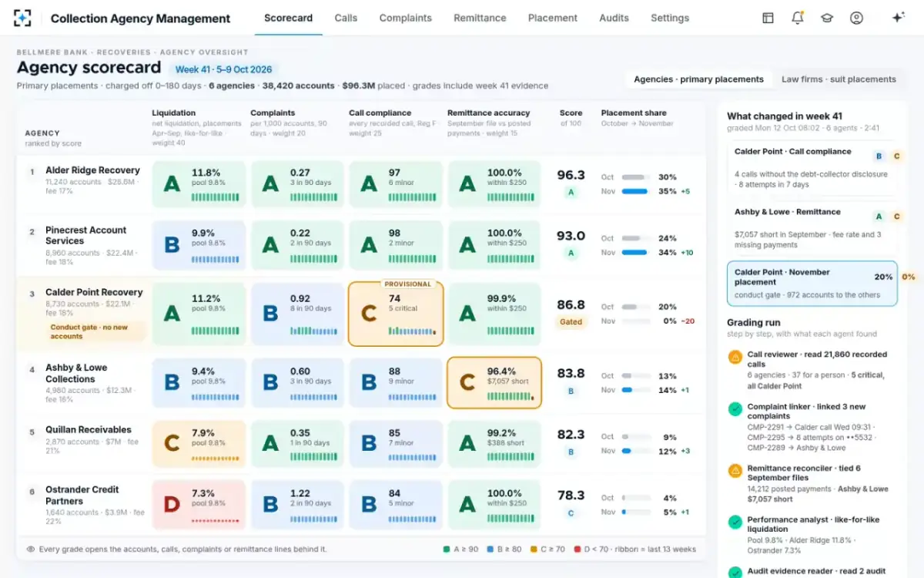This screenshot has height=578, width=924.
Task: Click the Week 41 date chip
Action: point(222,69)
